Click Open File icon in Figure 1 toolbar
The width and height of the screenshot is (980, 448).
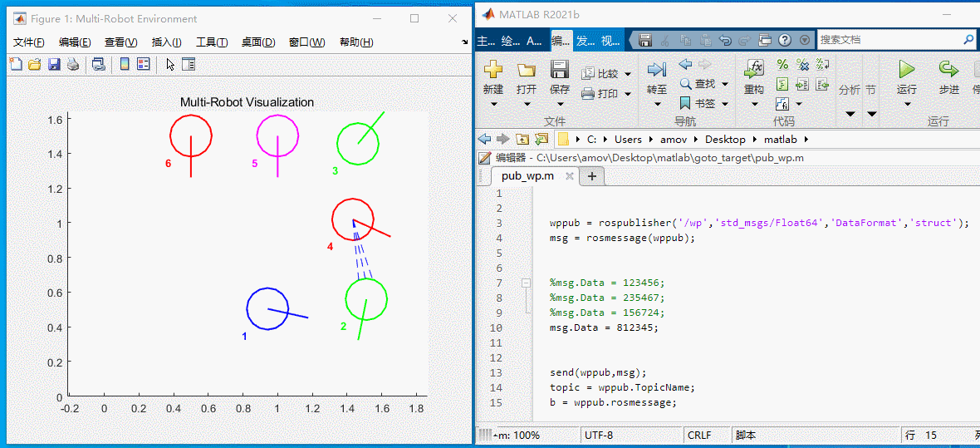pyautogui.click(x=34, y=64)
